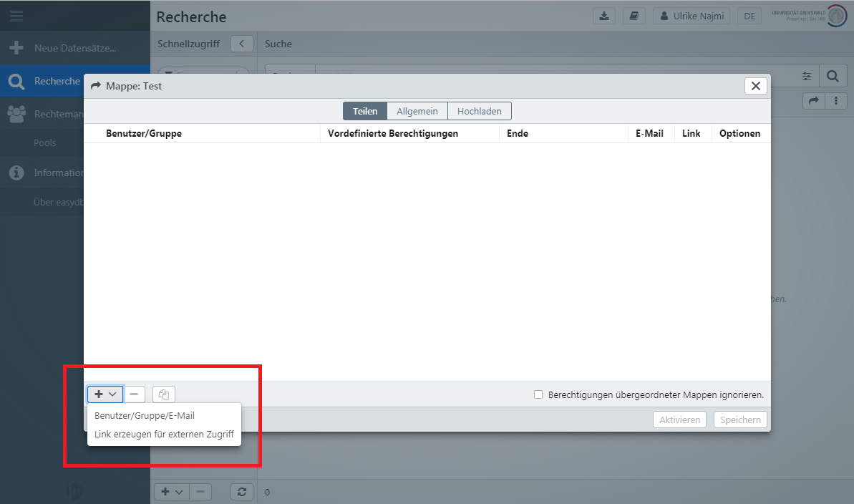Click the search magnifier button
This screenshot has height=504, width=854.
[x=832, y=76]
